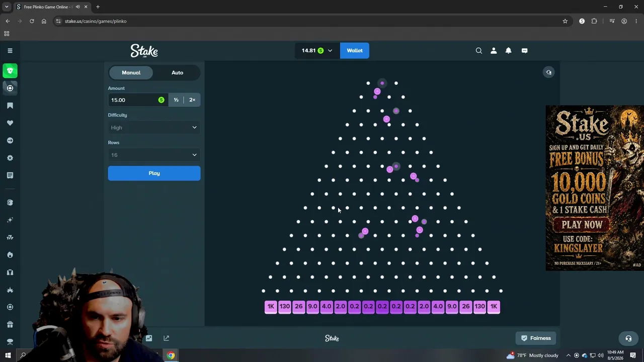This screenshot has height=362, width=644.
Task: Open Chrome extensions puzzle icon
Action: (594, 21)
